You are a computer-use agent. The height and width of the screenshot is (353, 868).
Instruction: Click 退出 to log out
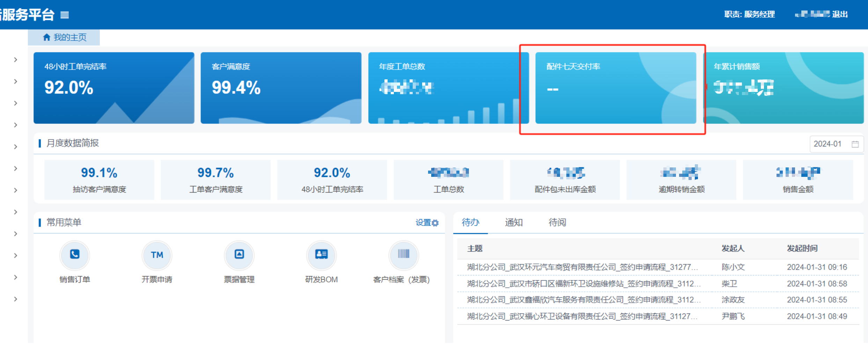[840, 14]
